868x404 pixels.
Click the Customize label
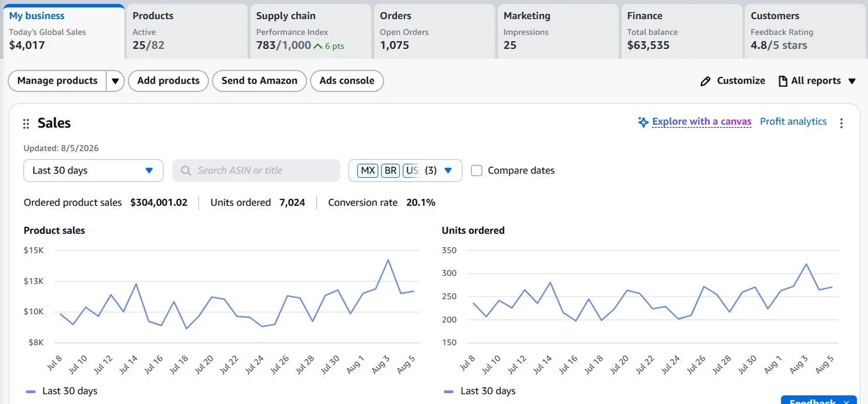point(741,81)
